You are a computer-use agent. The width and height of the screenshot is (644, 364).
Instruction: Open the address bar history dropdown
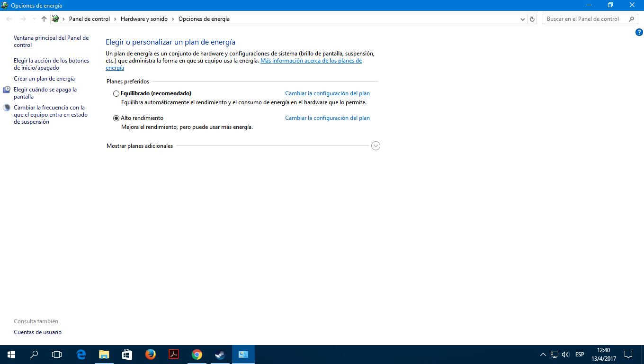pyautogui.click(x=523, y=19)
